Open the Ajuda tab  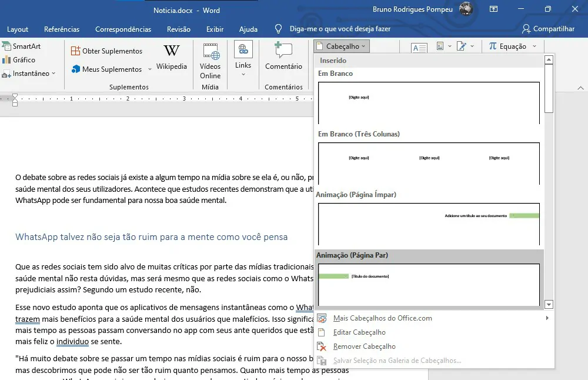point(248,29)
